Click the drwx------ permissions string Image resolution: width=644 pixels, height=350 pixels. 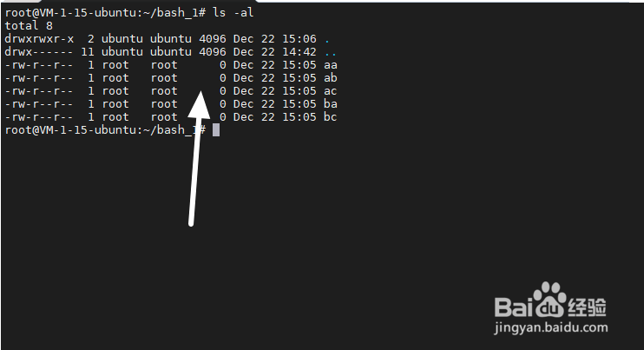[39, 52]
